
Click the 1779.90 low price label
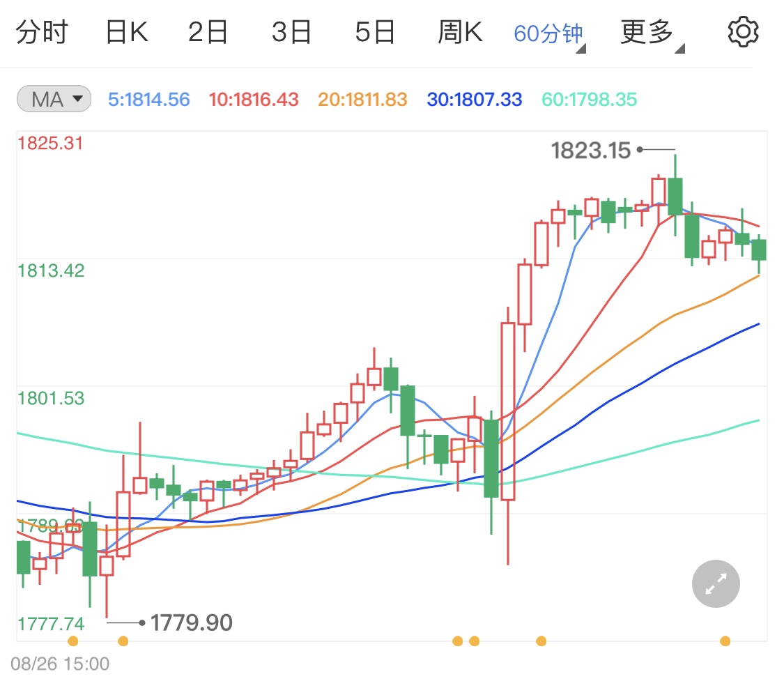[192, 623]
